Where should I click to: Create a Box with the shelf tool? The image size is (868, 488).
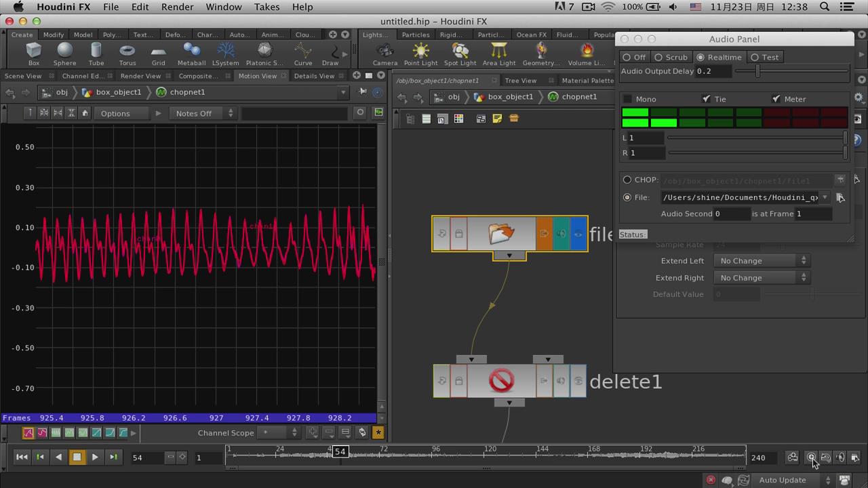(33, 54)
